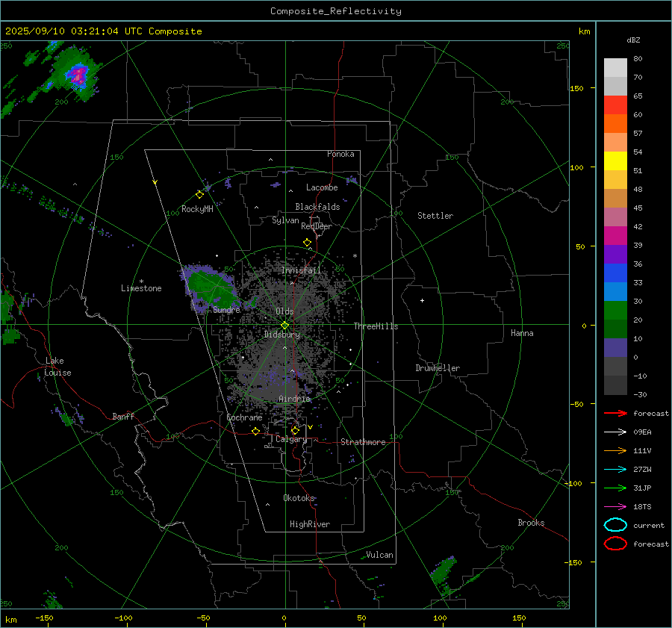Click the white 09EA arrow in legend
Image resolution: width=672 pixels, height=628 pixels.
[615, 432]
